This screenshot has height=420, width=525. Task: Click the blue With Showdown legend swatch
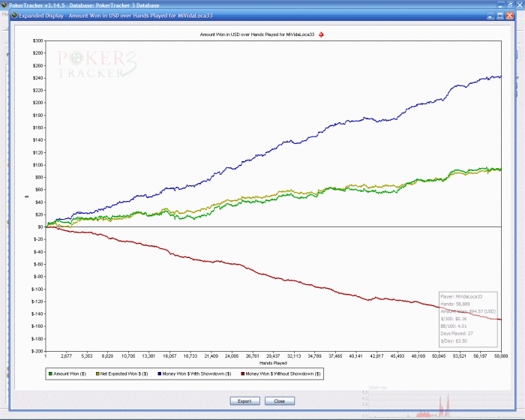pyautogui.click(x=159, y=373)
